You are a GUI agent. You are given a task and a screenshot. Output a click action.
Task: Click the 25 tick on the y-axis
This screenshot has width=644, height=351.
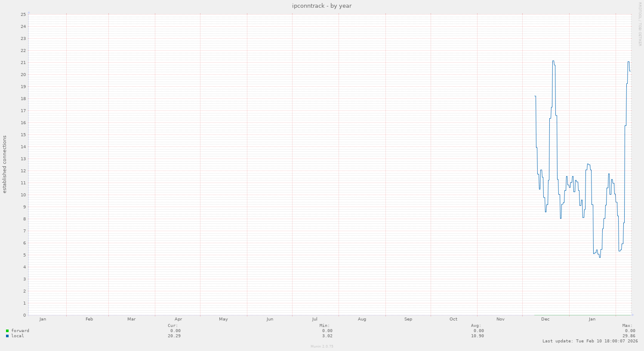tap(23, 14)
